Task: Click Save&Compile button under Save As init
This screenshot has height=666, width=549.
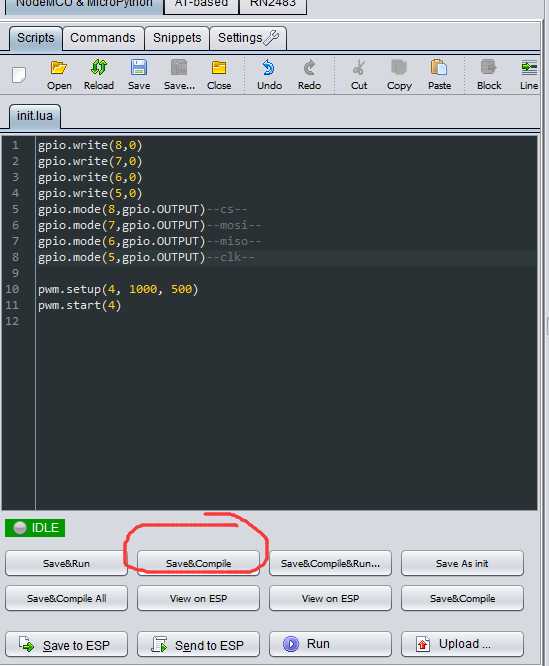Action: click(x=462, y=598)
